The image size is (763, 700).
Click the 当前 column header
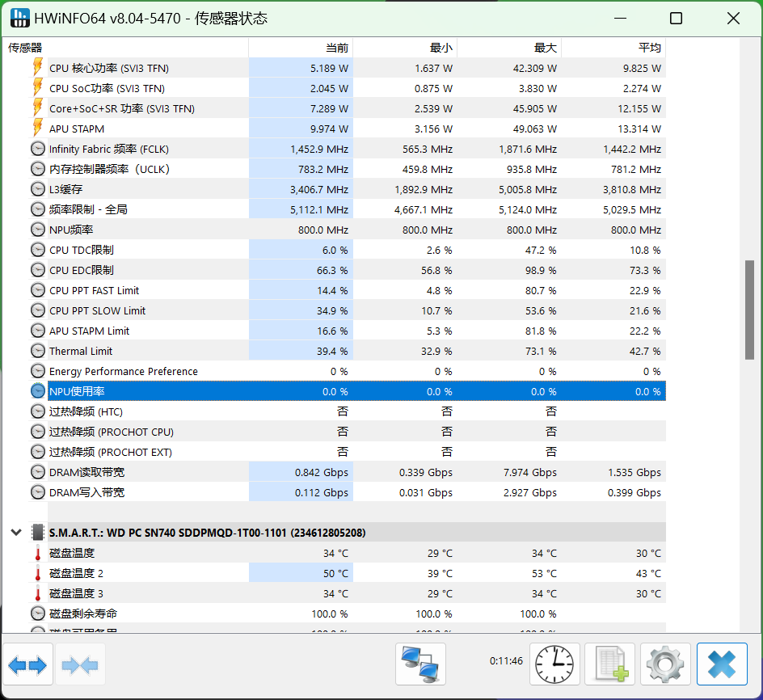pyautogui.click(x=301, y=48)
